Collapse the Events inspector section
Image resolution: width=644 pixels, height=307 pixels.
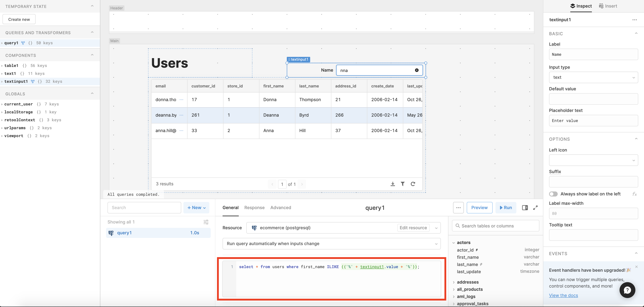click(x=636, y=253)
